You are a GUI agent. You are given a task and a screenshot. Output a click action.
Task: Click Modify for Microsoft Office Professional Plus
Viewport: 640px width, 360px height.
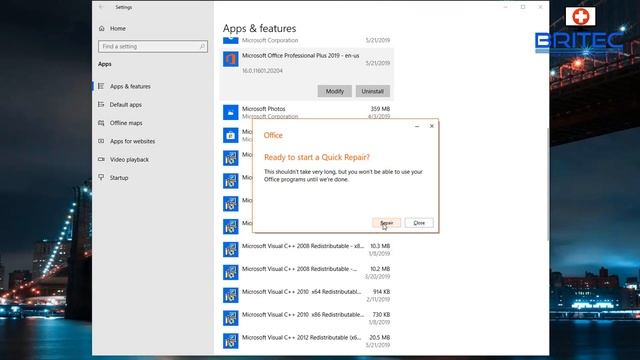pos(334,91)
